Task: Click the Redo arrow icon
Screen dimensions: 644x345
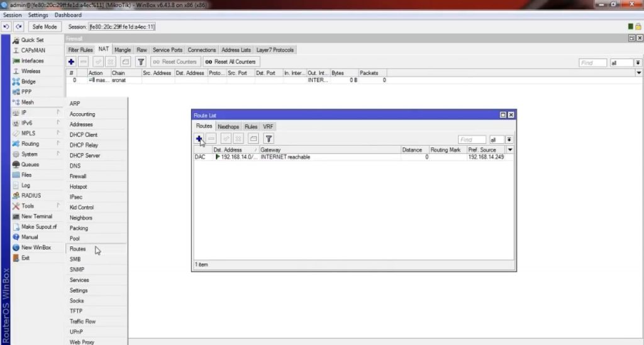Action: click(x=18, y=26)
